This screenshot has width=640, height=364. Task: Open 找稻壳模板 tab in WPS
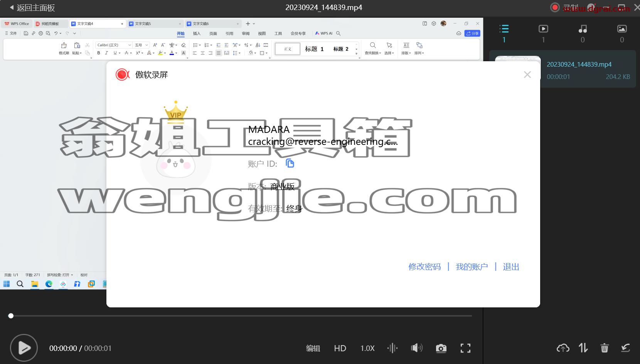pos(51,23)
